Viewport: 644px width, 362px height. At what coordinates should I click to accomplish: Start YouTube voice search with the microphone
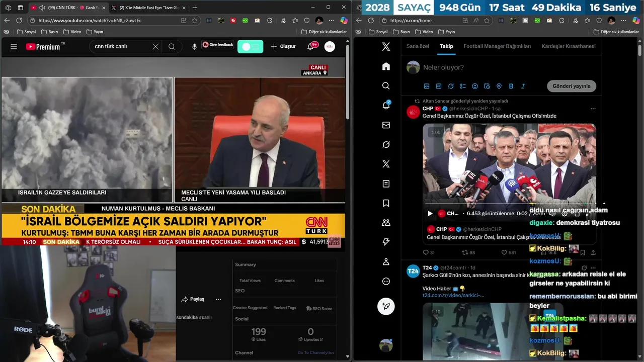(194, 46)
